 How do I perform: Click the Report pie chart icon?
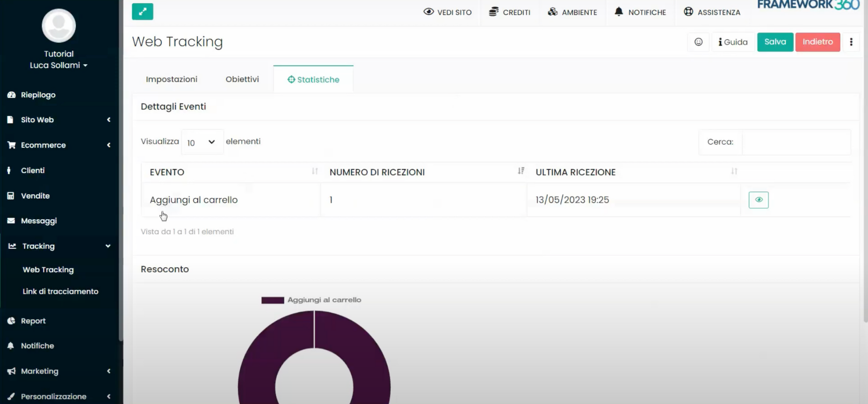click(11, 321)
